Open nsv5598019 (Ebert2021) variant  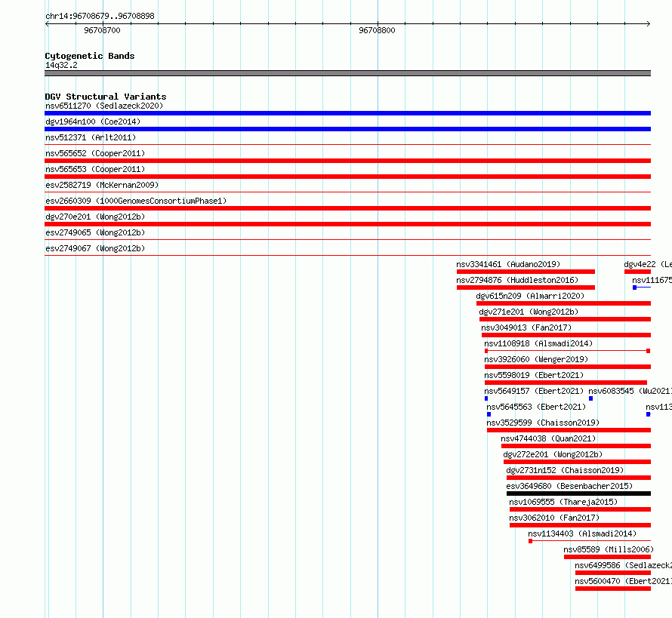pos(534,375)
